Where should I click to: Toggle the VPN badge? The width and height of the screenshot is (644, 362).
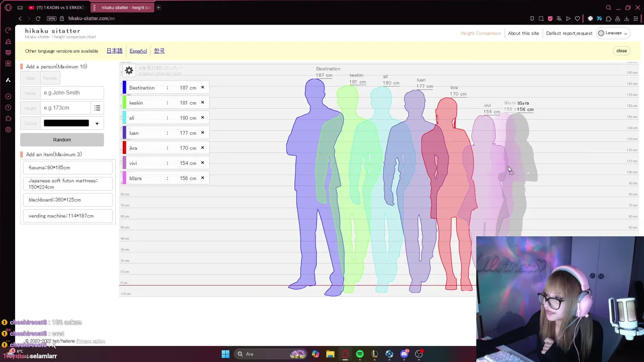click(51, 19)
